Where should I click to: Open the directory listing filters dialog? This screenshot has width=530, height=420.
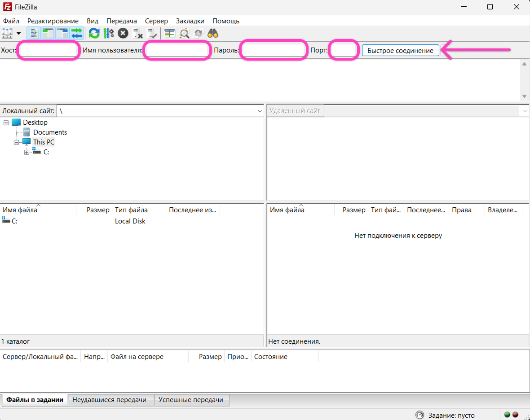coord(169,33)
